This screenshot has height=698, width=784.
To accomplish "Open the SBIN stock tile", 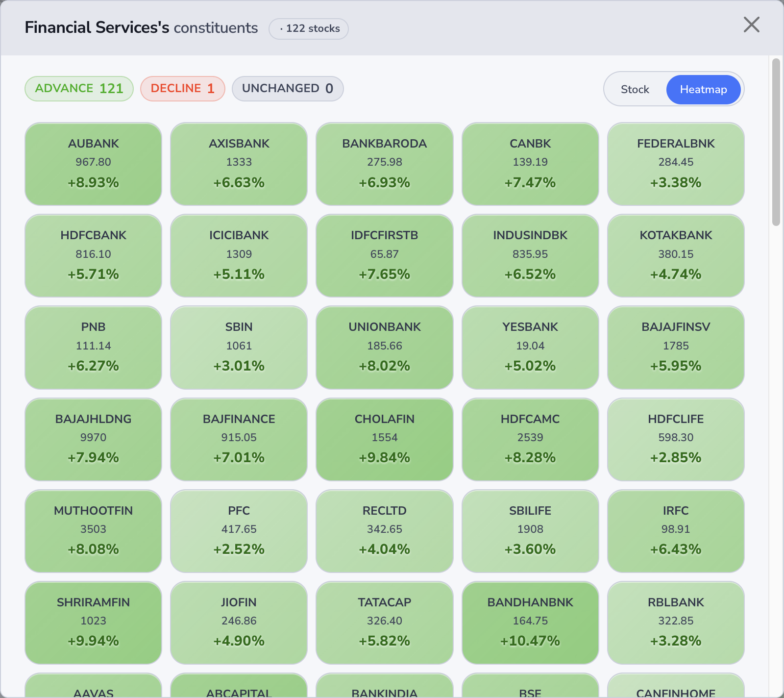I will [x=239, y=347].
